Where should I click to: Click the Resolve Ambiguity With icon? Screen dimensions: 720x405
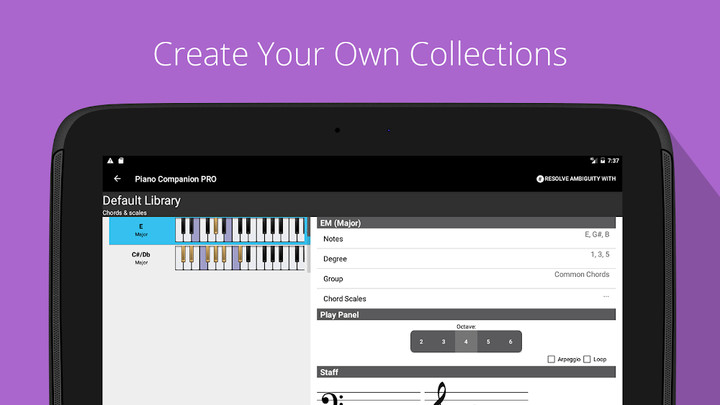pos(541,179)
